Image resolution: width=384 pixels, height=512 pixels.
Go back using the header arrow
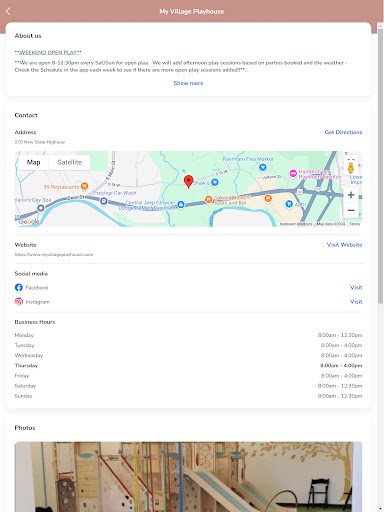[8, 11]
